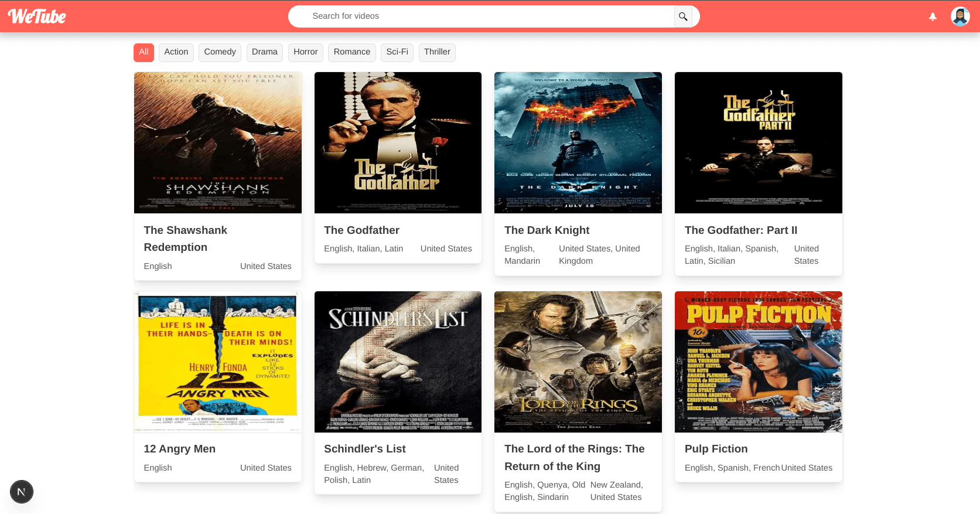Open the Schindler's List poster

tap(398, 362)
